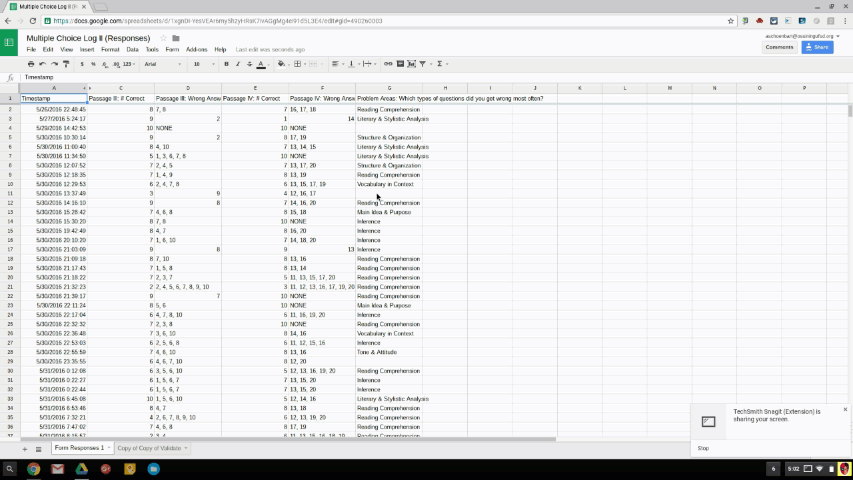Open dropdown arrow on Form Responses 1 tab
853x480 pixels.
pos(109,448)
